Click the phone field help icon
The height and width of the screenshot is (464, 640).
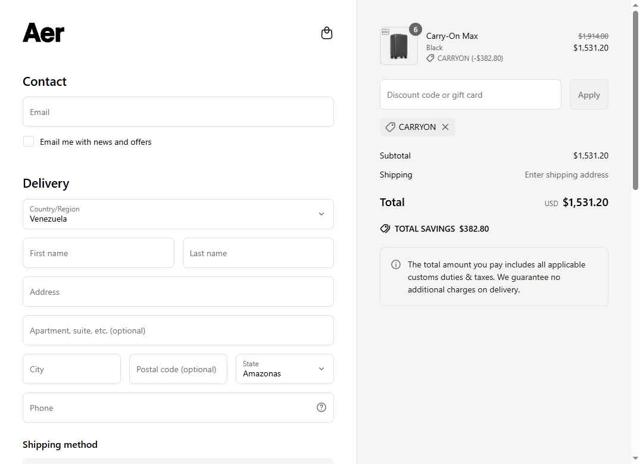[321, 407]
